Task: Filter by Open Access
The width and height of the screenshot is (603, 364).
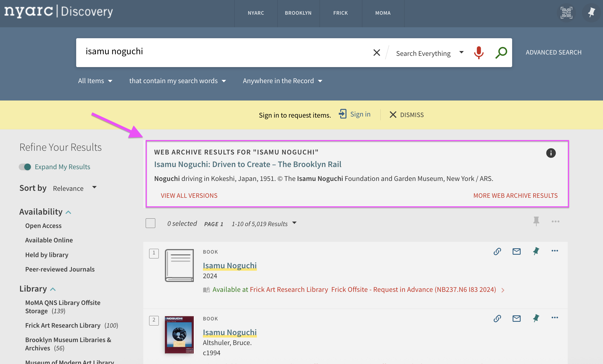Action: point(43,226)
